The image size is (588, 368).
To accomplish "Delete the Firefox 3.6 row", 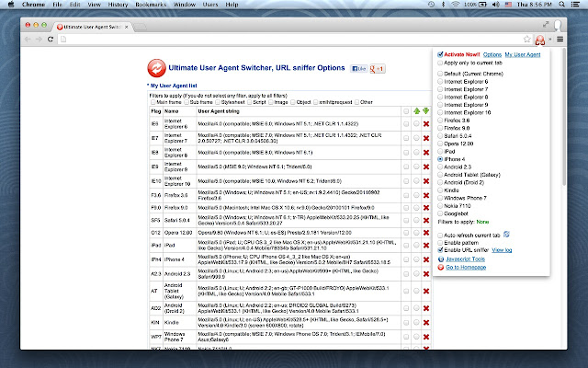I will (x=426, y=195).
